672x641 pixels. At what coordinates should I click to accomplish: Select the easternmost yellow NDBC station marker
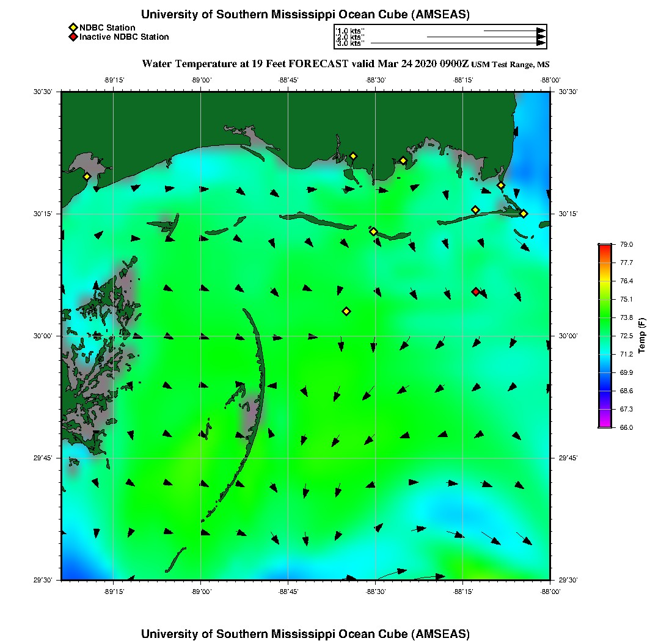(524, 214)
